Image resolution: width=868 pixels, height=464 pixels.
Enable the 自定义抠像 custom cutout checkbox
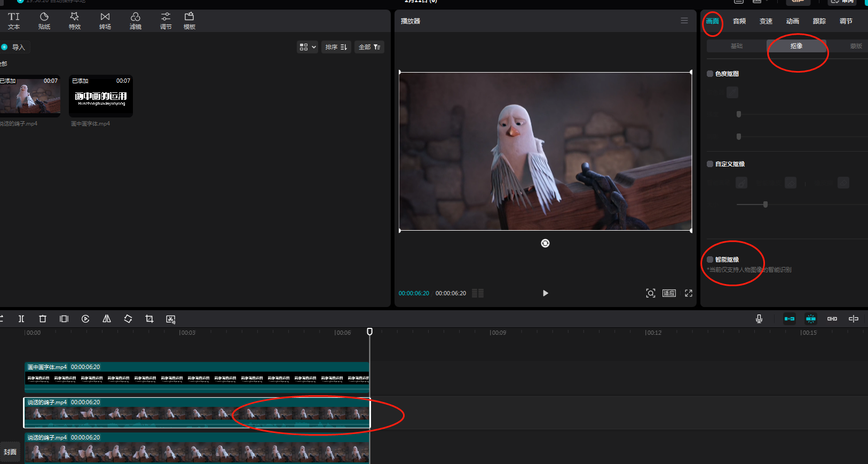point(710,164)
